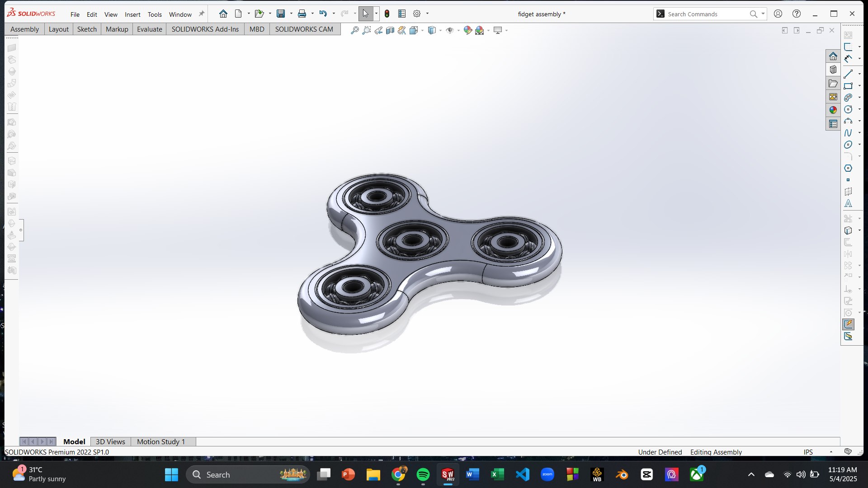Expand the Save dropdown arrow

click(291, 14)
